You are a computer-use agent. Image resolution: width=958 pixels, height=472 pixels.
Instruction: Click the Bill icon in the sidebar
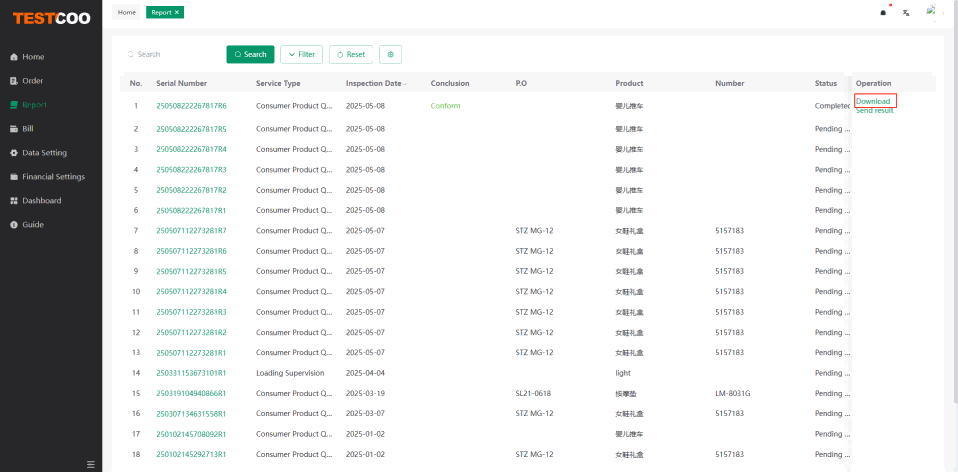click(x=13, y=129)
